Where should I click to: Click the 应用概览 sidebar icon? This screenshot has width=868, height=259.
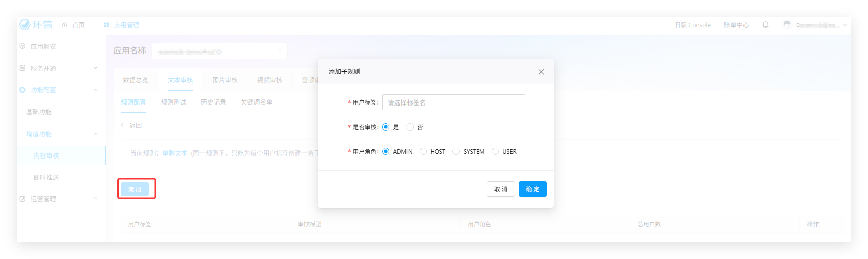coord(22,46)
